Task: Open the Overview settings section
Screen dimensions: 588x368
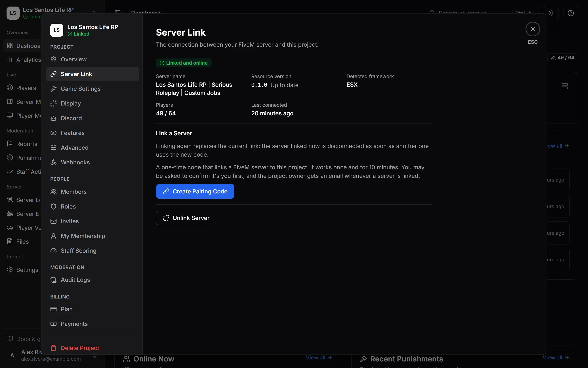Action: (92, 59)
